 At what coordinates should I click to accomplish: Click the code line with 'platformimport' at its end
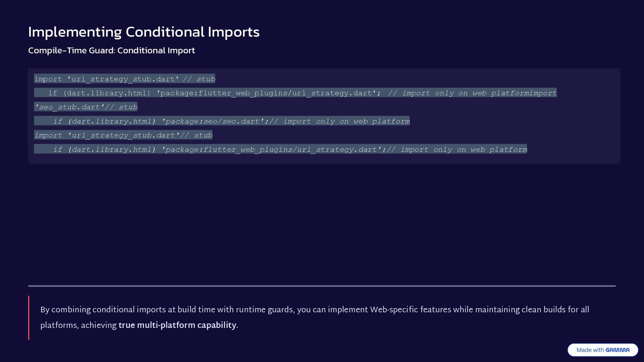(295, 93)
